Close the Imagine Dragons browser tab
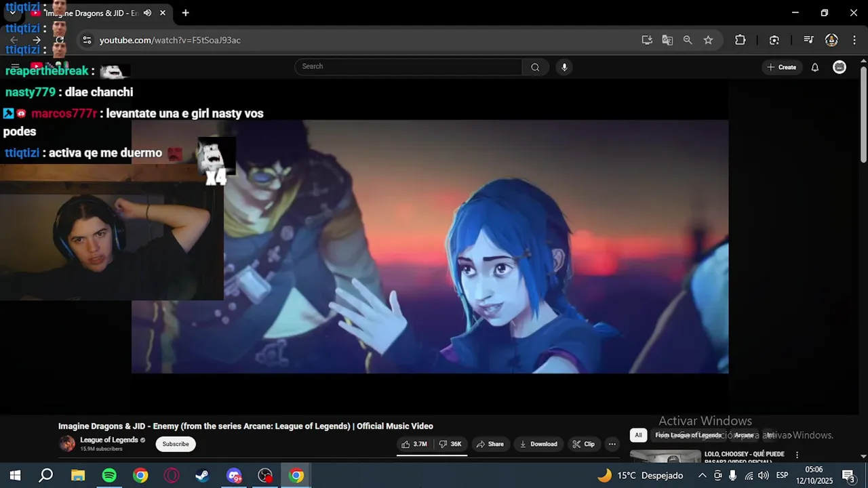 [x=163, y=13]
